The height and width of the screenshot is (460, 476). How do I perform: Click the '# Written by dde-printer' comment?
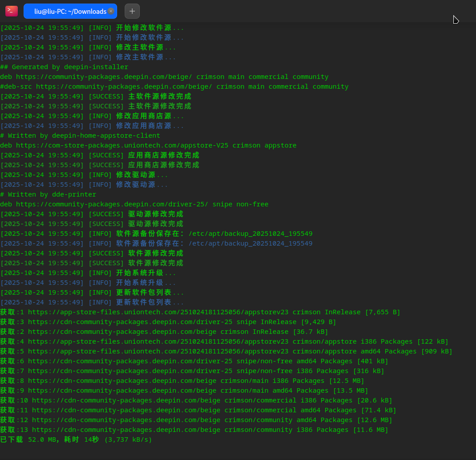click(48, 194)
